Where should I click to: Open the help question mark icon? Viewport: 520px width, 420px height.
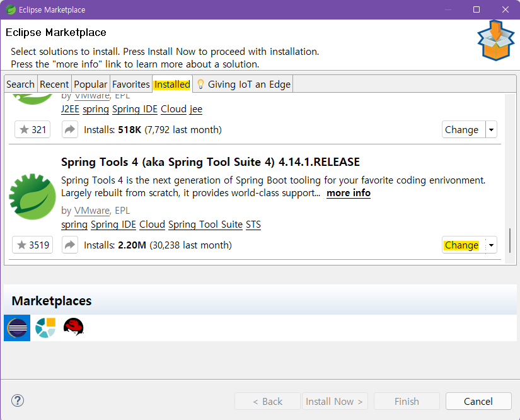coord(18,400)
